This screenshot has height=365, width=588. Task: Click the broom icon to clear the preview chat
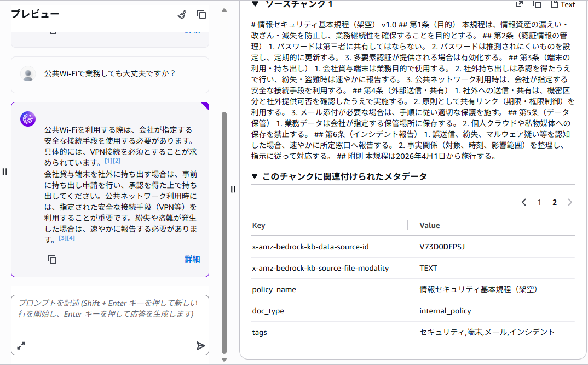pyautogui.click(x=182, y=15)
